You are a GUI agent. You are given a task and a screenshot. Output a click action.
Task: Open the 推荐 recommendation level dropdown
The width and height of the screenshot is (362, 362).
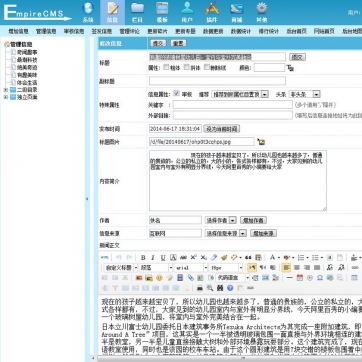pos(240,94)
